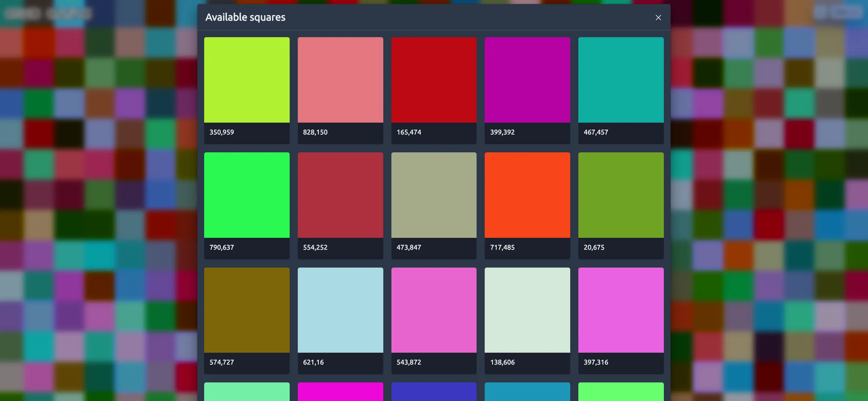Screen dimensions: 868x401
Task: Pick the salmon pink square 828,150
Action: 340,80
